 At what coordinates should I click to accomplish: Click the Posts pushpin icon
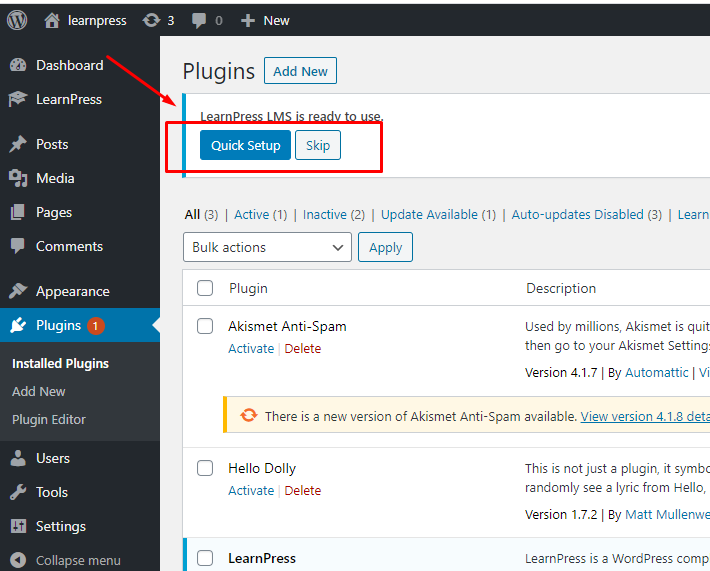(x=18, y=144)
